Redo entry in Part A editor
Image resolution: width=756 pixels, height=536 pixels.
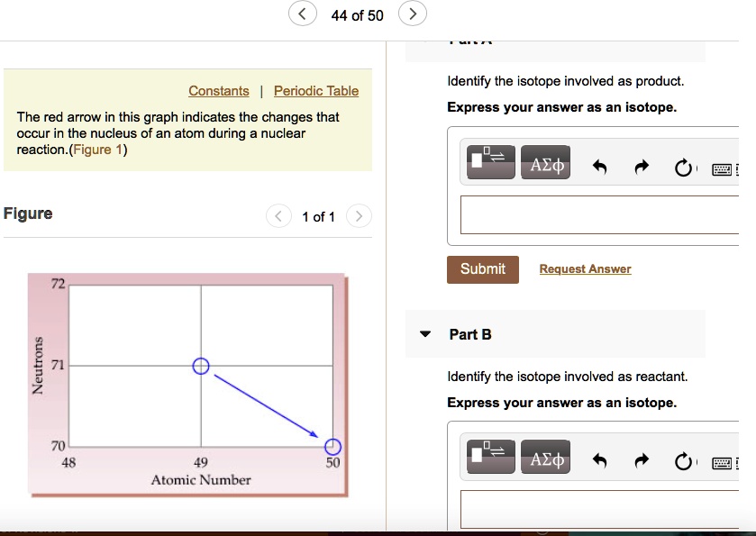[x=642, y=165]
